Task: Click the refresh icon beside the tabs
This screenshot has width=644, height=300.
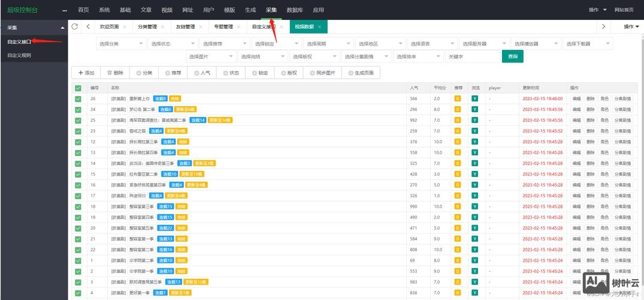Action: click(74, 26)
